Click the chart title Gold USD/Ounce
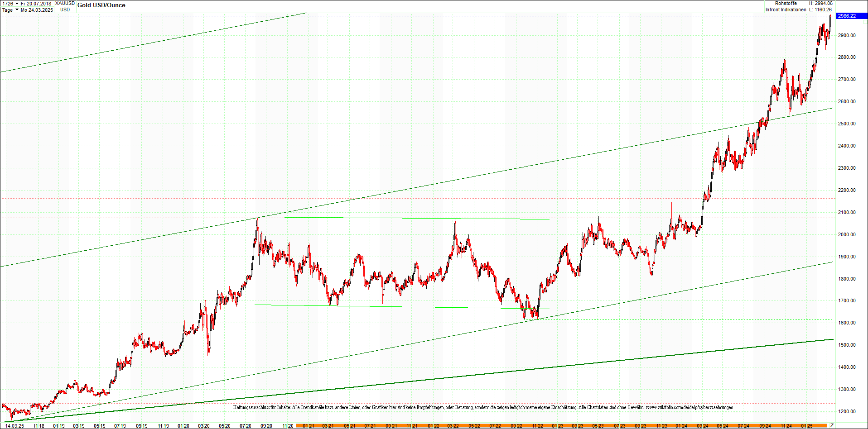The width and height of the screenshot is (868, 429). [x=101, y=5]
